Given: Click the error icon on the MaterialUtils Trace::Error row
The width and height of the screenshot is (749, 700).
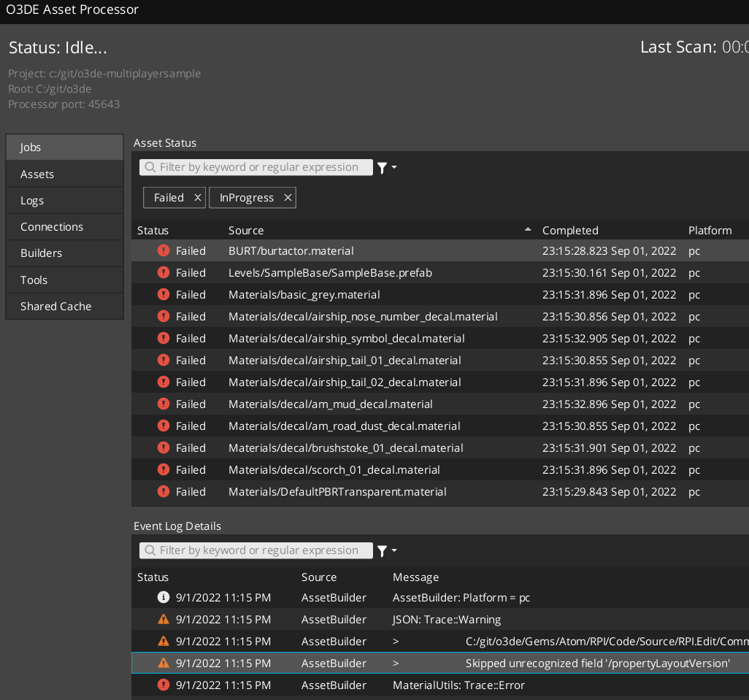Looking at the screenshot, I should 164,685.
